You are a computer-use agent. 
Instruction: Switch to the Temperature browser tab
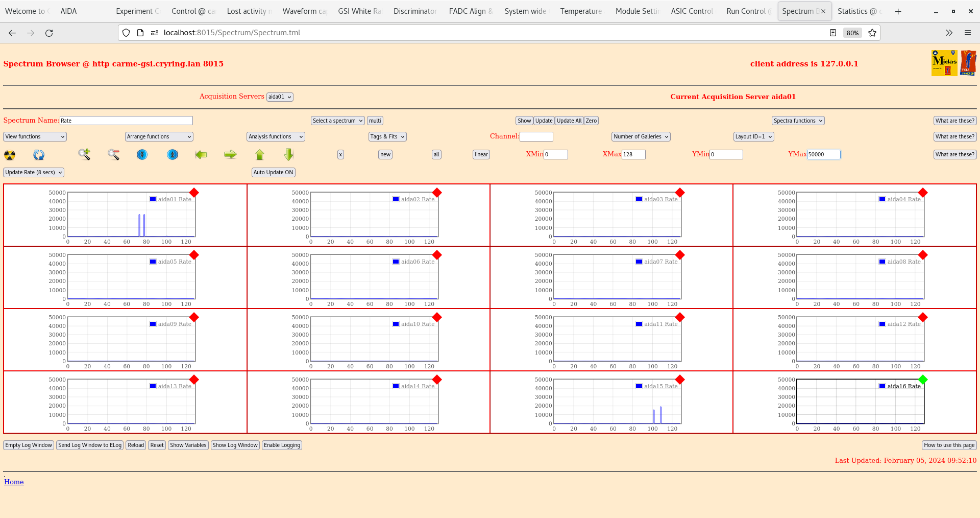tap(580, 11)
